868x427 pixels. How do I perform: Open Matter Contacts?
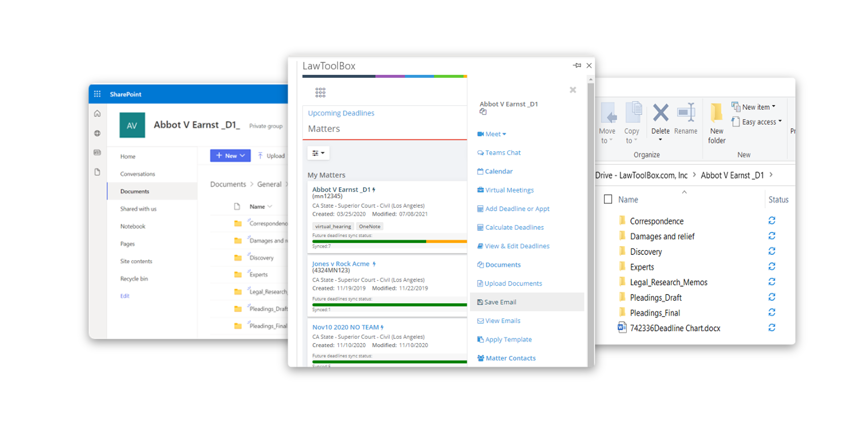pyautogui.click(x=510, y=358)
